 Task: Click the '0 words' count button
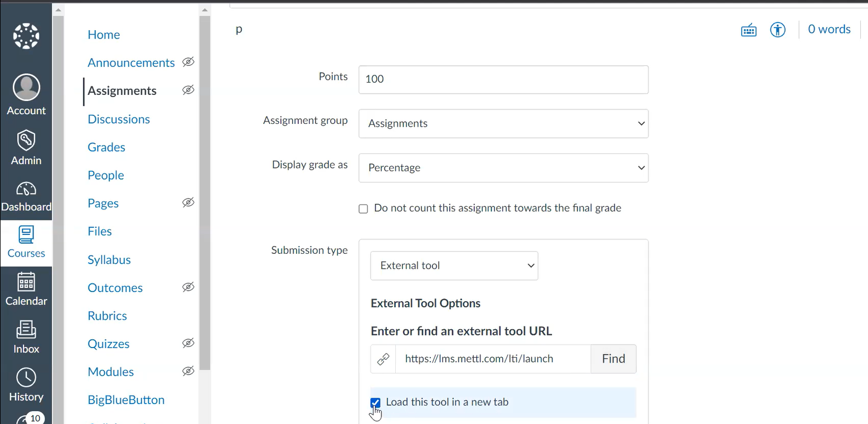click(829, 30)
